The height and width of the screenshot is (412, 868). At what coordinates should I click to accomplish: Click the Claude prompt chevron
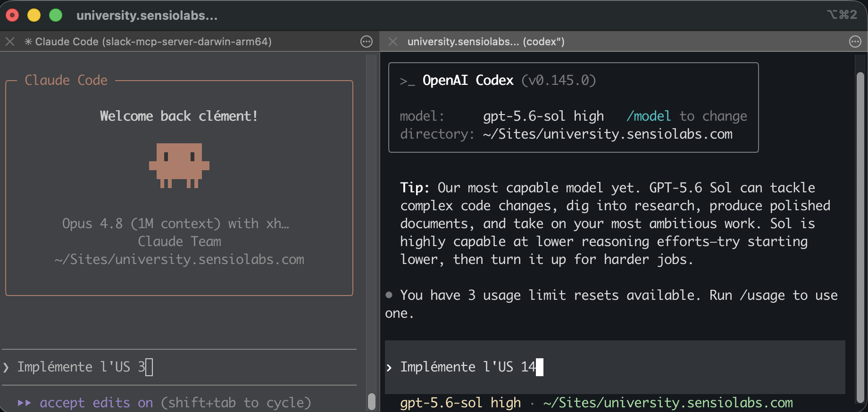coord(6,367)
